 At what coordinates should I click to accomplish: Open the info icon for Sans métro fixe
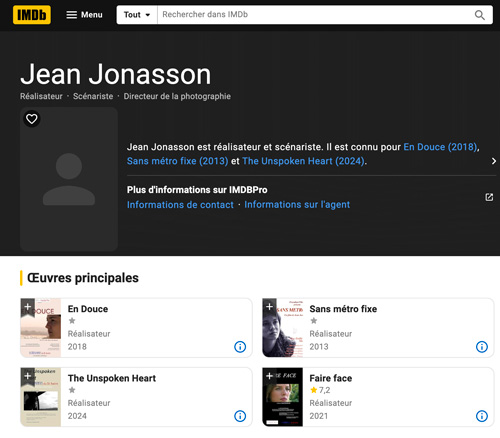click(x=482, y=347)
